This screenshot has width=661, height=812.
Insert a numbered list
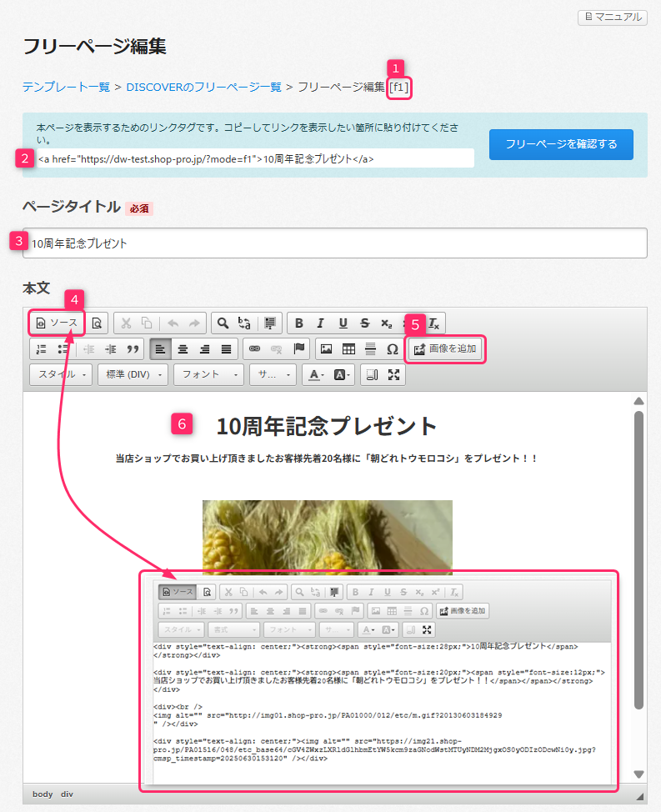click(x=41, y=348)
